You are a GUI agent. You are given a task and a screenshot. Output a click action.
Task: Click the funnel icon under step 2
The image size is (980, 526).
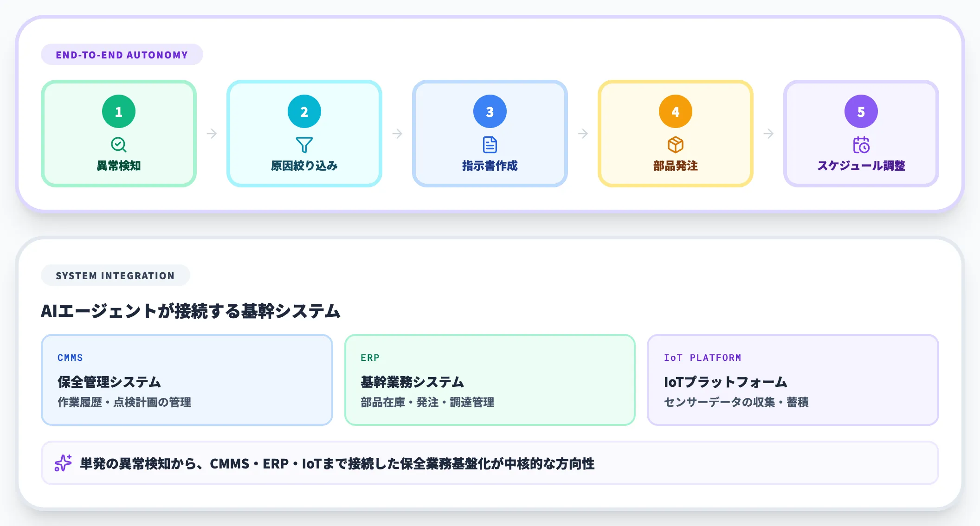pyautogui.click(x=304, y=144)
